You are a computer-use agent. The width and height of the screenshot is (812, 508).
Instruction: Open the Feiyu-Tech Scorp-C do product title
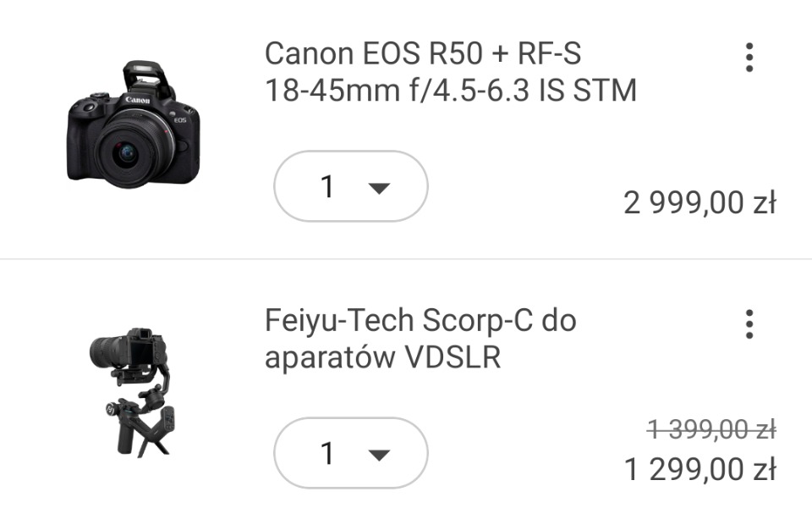[x=420, y=321]
